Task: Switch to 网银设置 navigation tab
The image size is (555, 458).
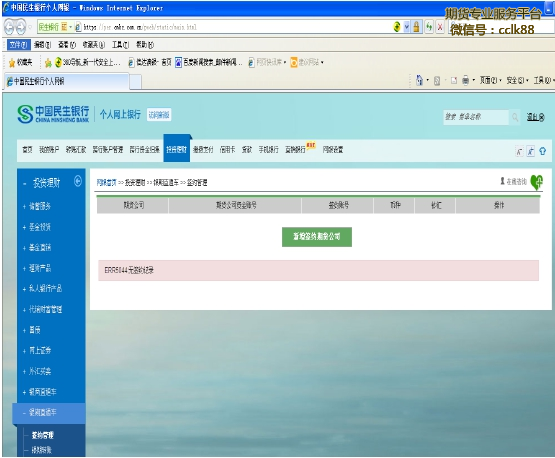Action: (x=333, y=150)
